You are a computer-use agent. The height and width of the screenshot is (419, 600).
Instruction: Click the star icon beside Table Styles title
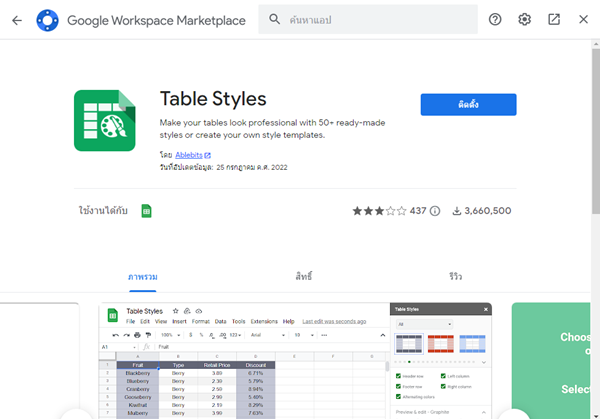175,311
